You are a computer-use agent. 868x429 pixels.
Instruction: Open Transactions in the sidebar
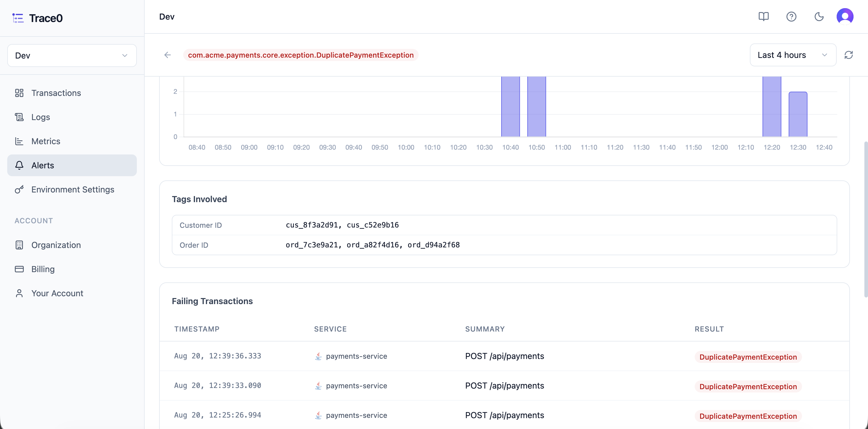coord(72,93)
